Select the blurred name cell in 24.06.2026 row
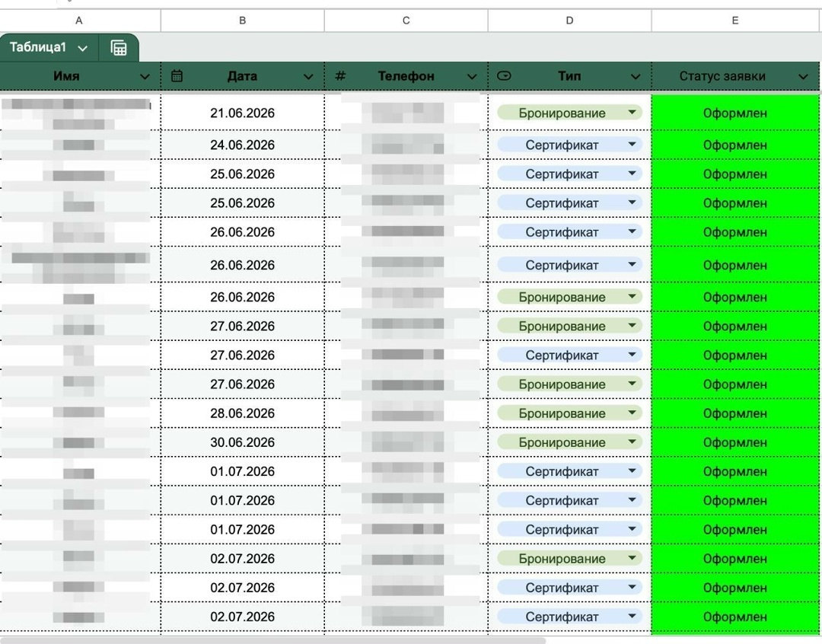The height and width of the screenshot is (644, 822). click(80, 145)
